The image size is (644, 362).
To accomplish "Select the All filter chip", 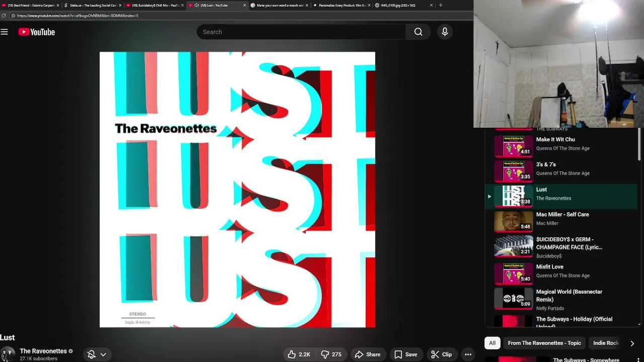I will [x=492, y=343].
